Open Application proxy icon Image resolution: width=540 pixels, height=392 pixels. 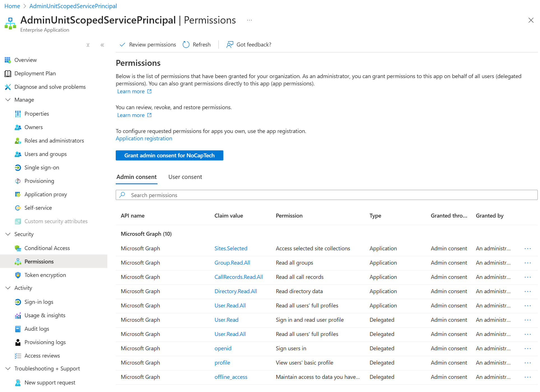[x=18, y=194]
